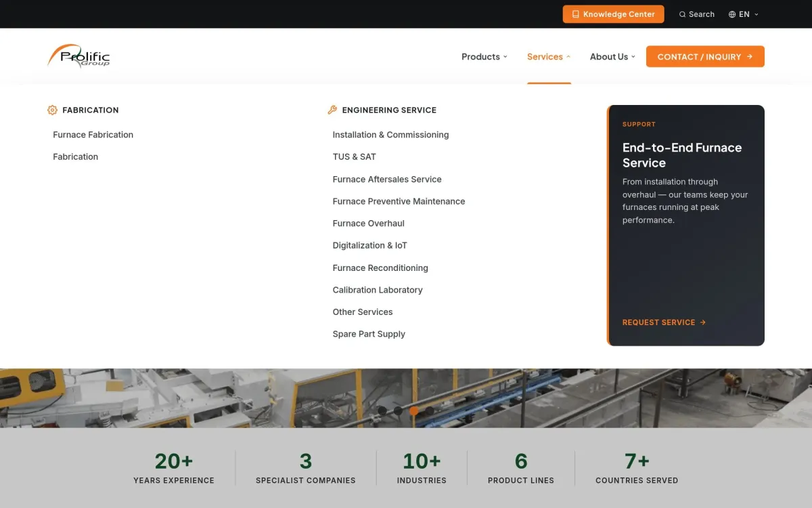The height and width of the screenshot is (508, 812).
Task: Collapse the Services menu
Action: (x=549, y=57)
